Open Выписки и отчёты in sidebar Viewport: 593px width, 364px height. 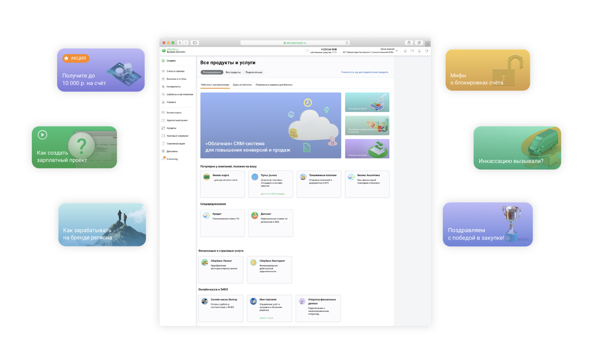(x=174, y=79)
